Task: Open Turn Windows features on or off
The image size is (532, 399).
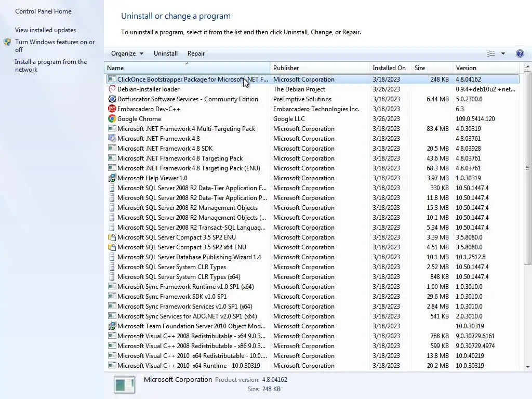Action: pos(55,46)
